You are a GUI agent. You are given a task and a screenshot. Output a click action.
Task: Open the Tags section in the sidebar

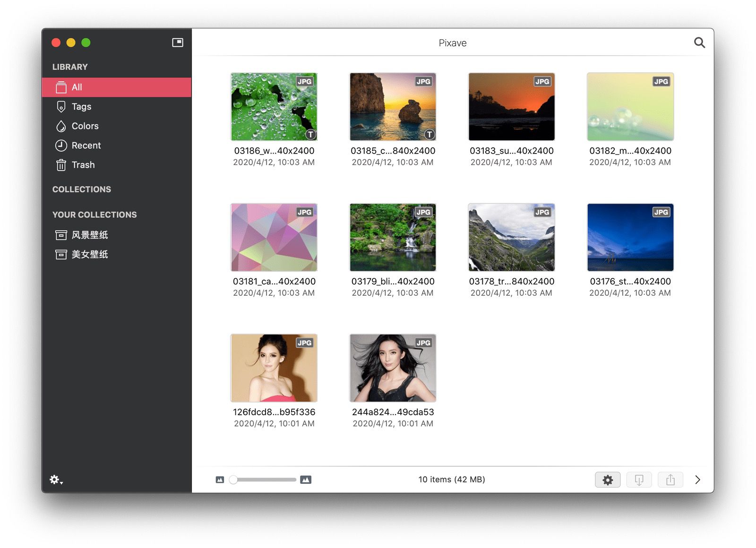[81, 106]
